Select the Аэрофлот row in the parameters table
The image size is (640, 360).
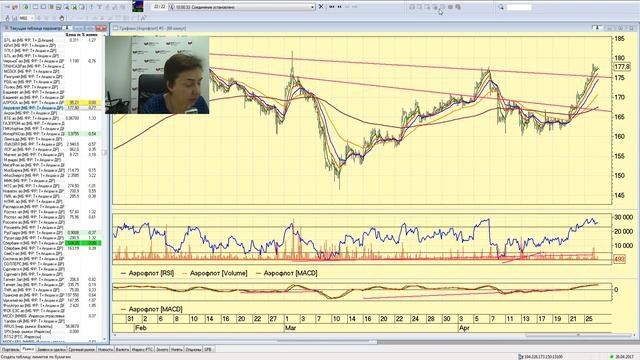(x=53, y=108)
